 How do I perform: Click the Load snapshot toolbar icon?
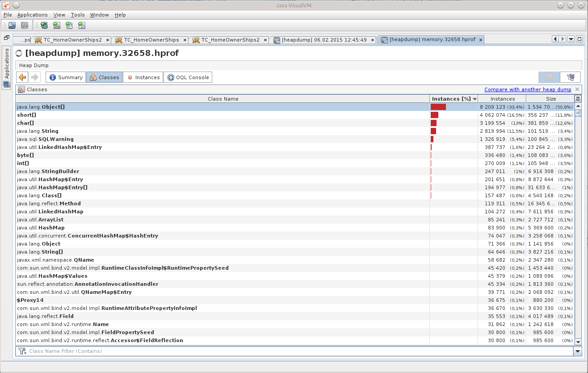13,25
